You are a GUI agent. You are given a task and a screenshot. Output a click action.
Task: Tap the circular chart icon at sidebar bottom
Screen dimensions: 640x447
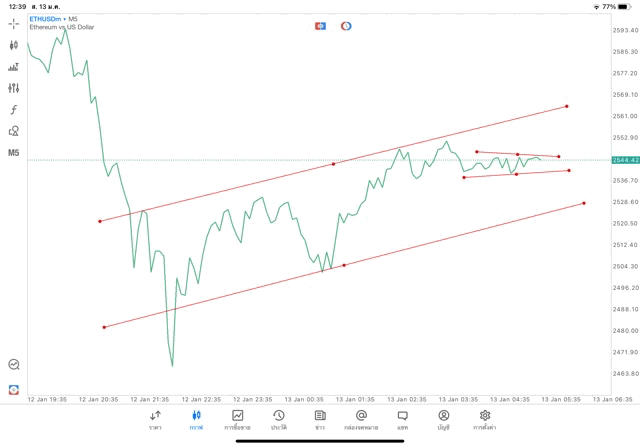point(14,365)
